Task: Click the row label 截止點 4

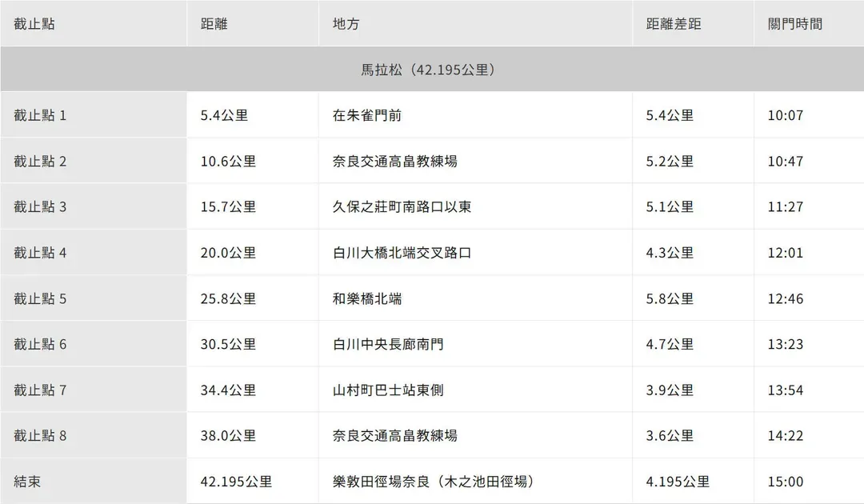Action: 40,252
